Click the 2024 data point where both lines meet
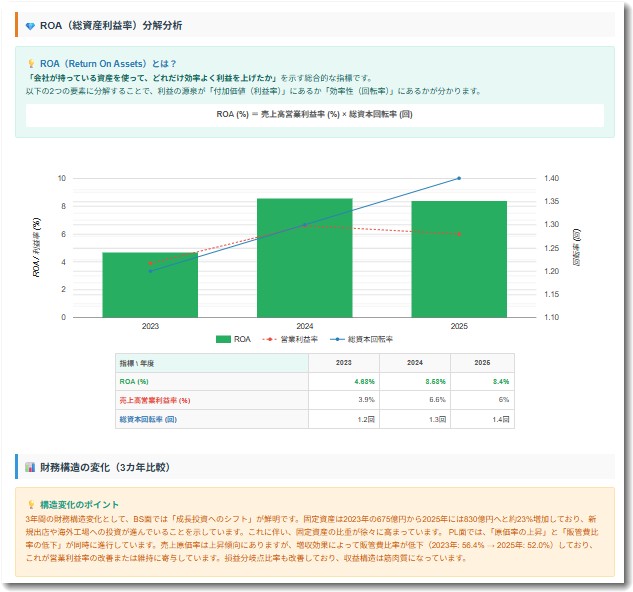This screenshot has width=633, height=592. pos(305,225)
